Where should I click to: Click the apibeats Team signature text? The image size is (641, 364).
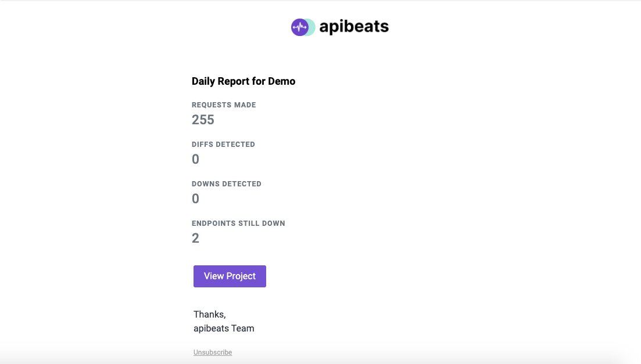(224, 328)
